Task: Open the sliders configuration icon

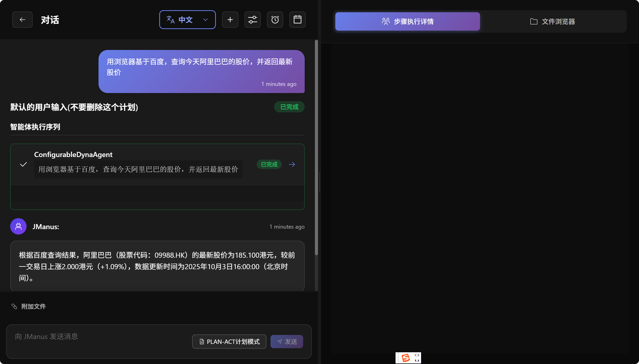Action: 252,20
